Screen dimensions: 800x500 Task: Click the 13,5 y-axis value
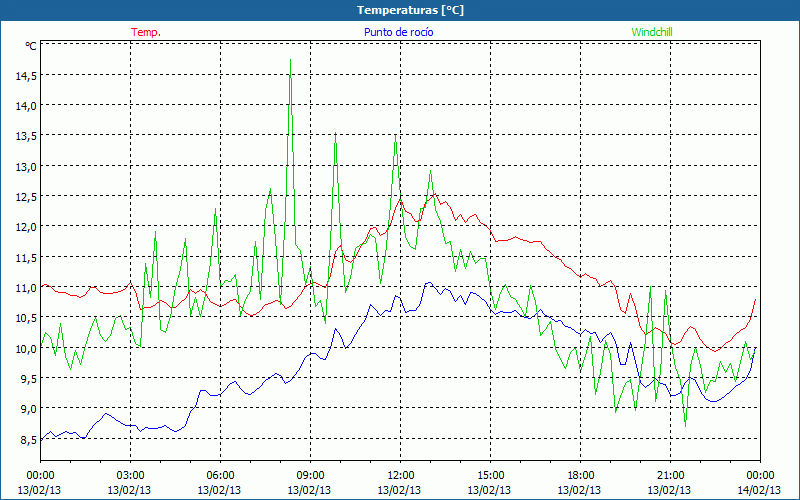tap(26, 136)
